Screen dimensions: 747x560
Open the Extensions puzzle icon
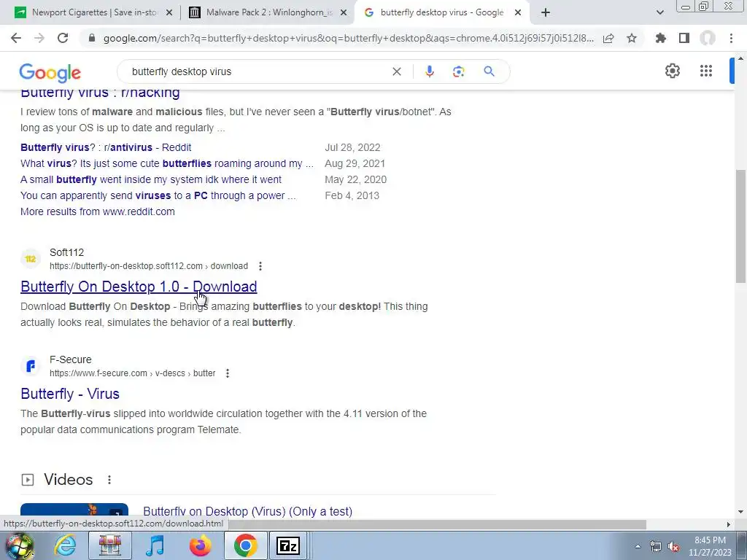(660, 38)
